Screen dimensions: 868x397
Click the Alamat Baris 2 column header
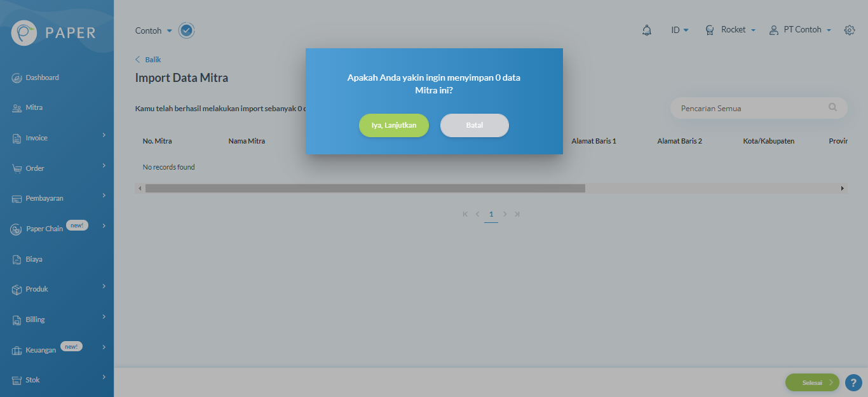point(679,141)
